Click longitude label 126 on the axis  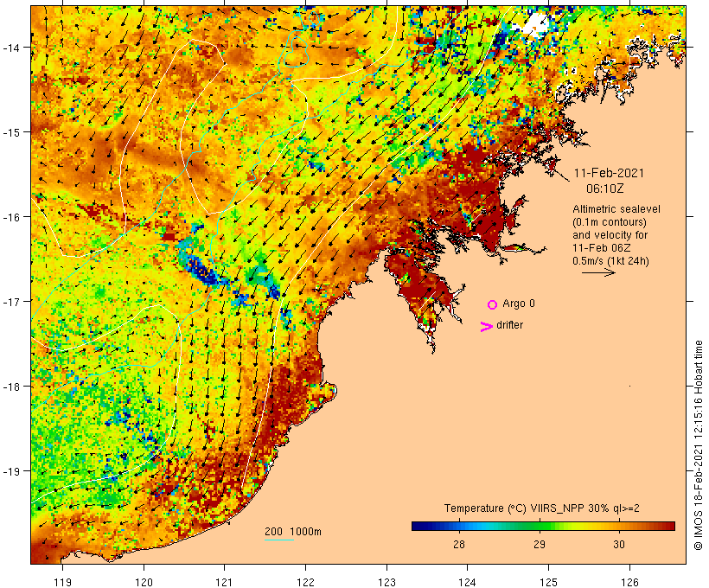pos(629,582)
